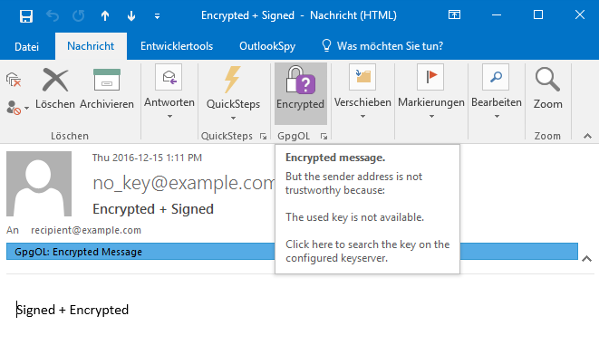Click the Ignore conversation icon
Image resolution: width=599 pixels, height=364 pixels.
pos(14,80)
